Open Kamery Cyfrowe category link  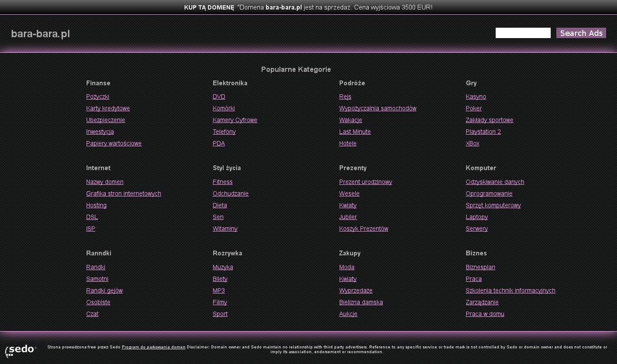[235, 120]
